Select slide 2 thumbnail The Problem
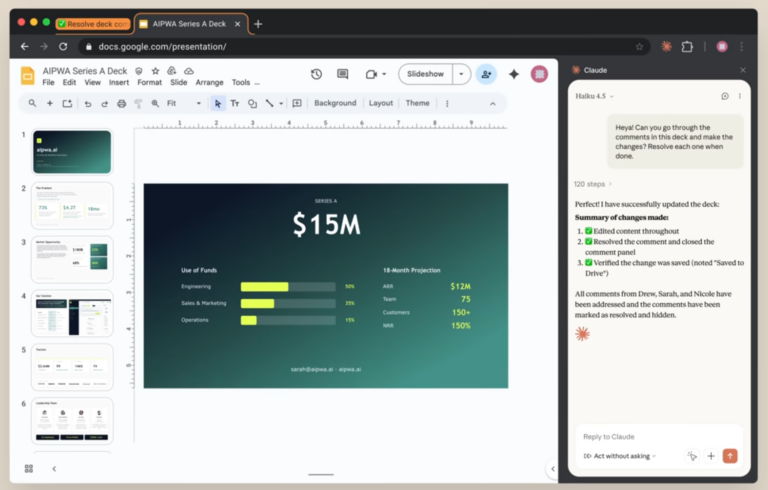768x490 pixels. click(x=72, y=206)
